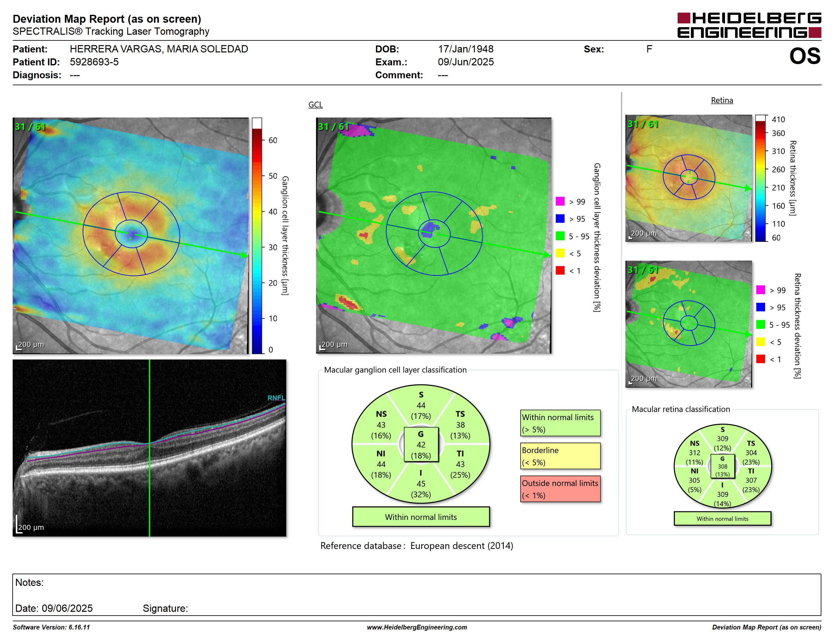
Task: Click the RNFL label on B-scan
Action: pos(276,398)
